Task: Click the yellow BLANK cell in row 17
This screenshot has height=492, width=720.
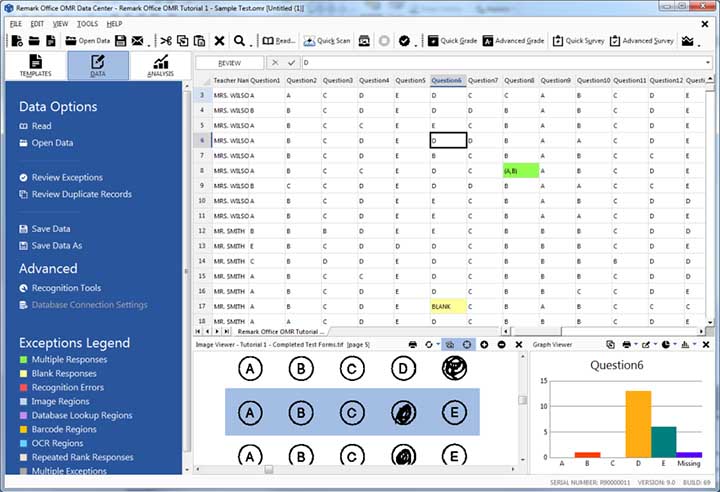Action: click(x=448, y=306)
